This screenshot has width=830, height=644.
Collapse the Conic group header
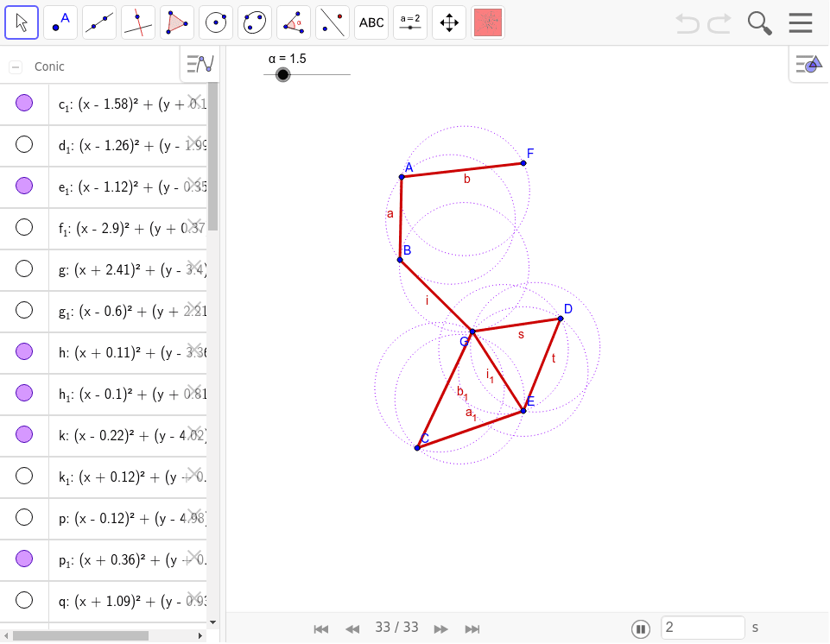coord(14,65)
